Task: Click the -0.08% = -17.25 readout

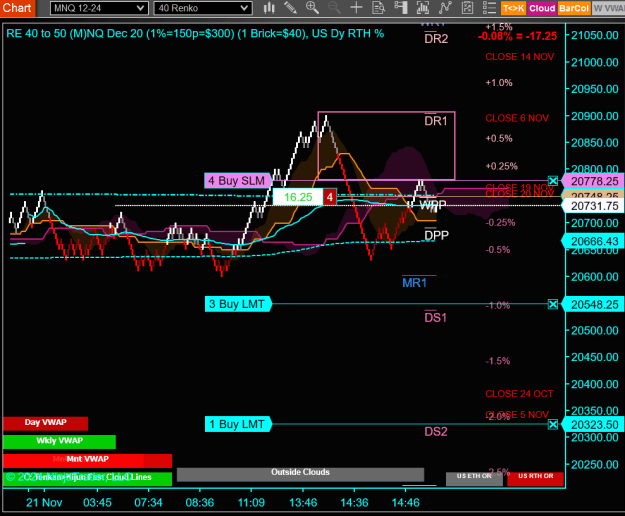Action: 517,36
